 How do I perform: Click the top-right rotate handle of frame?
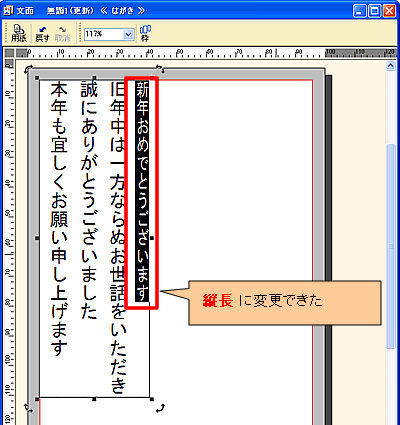161,69
